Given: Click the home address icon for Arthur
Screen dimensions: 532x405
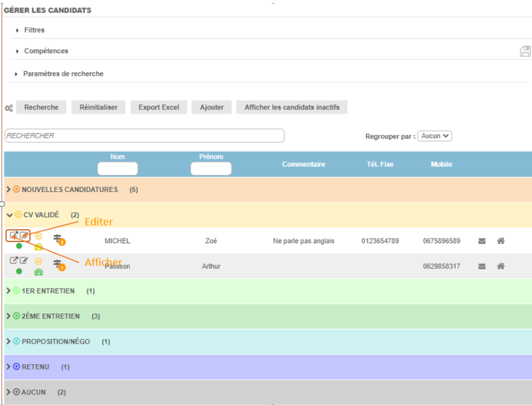Looking at the screenshot, I should 501,266.
